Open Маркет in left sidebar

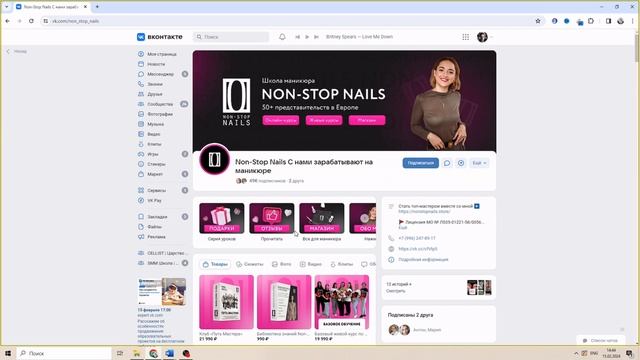tap(155, 174)
